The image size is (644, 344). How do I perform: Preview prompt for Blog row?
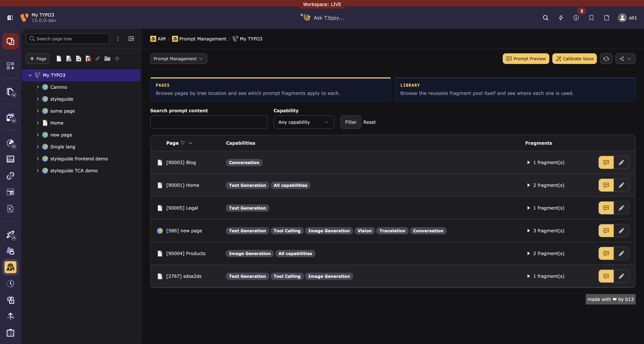click(606, 163)
